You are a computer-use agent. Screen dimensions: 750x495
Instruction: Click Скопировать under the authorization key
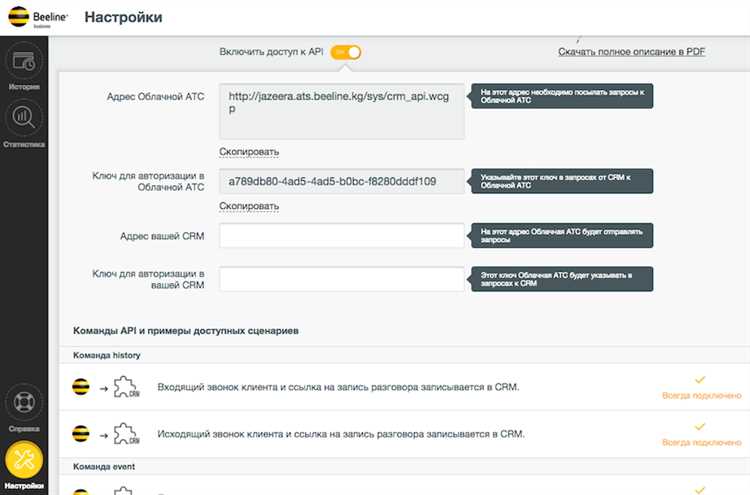pos(249,206)
